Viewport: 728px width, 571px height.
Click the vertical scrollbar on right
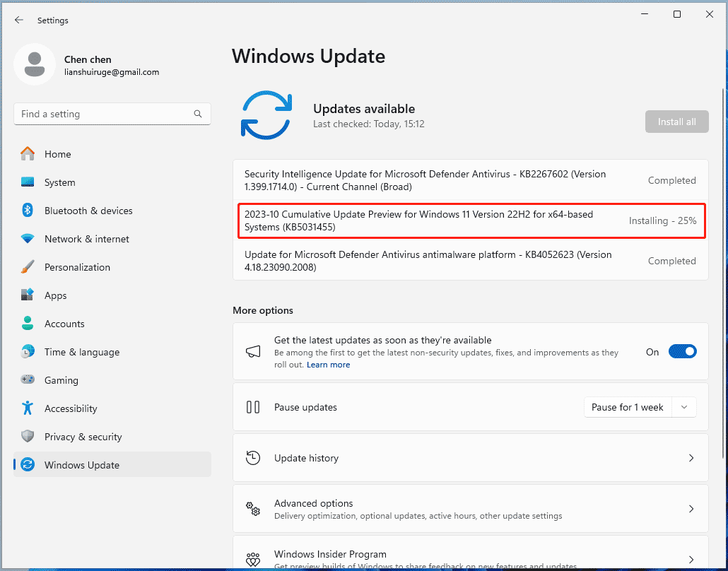[x=723, y=274]
